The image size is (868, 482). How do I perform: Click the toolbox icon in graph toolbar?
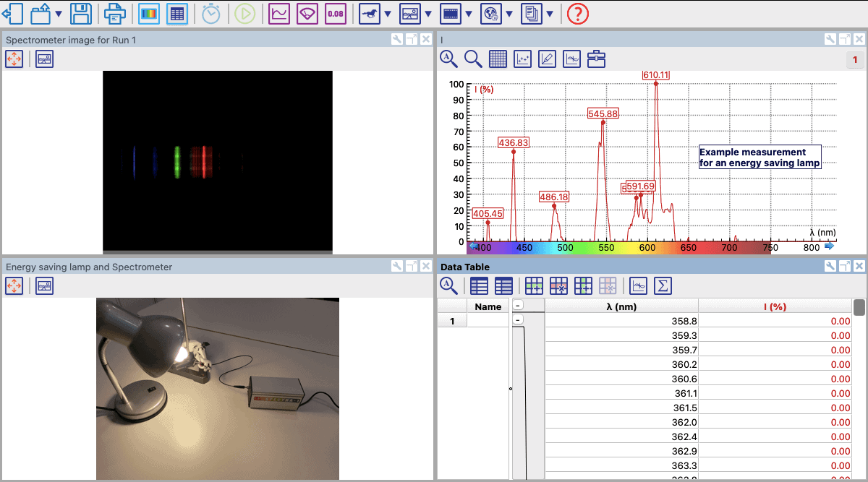point(596,59)
